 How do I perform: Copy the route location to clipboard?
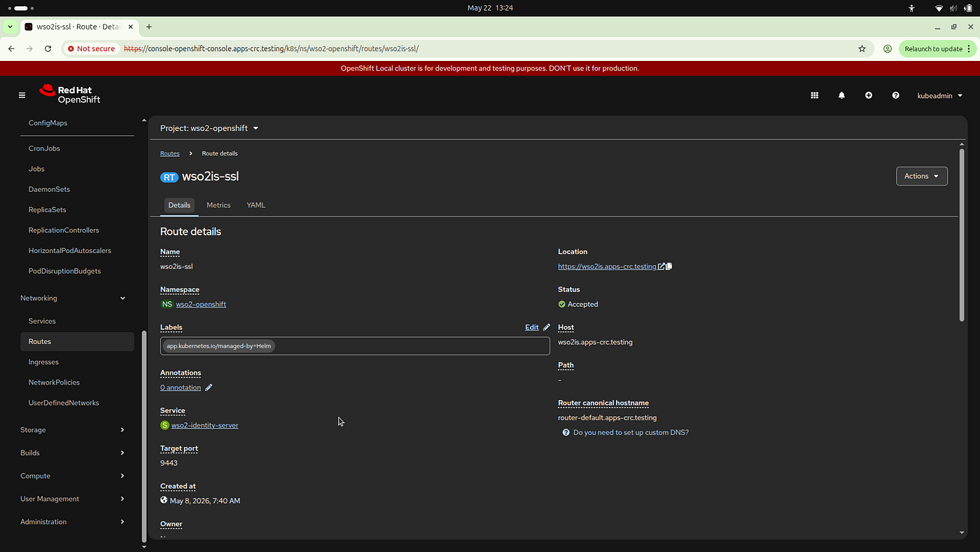(669, 266)
